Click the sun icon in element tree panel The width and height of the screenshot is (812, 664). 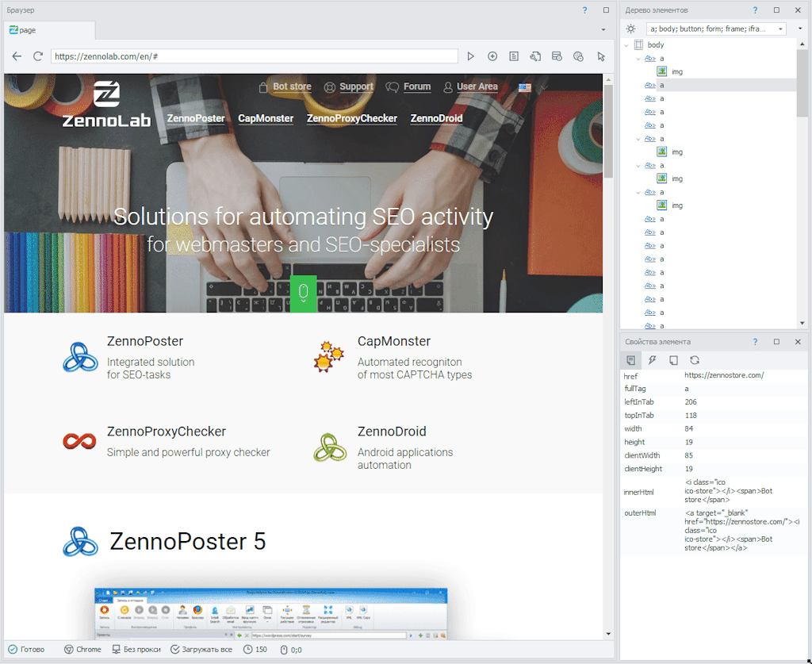(631, 29)
